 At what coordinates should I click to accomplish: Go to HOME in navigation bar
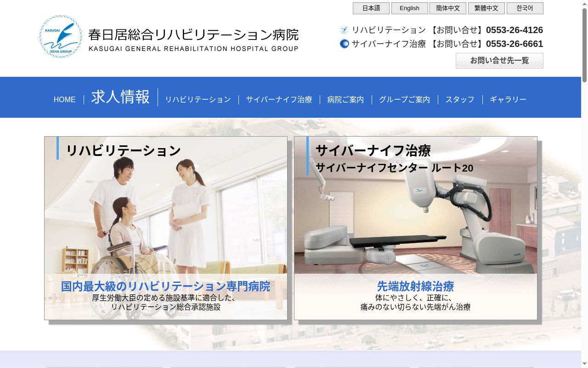pyautogui.click(x=65, y=99)
